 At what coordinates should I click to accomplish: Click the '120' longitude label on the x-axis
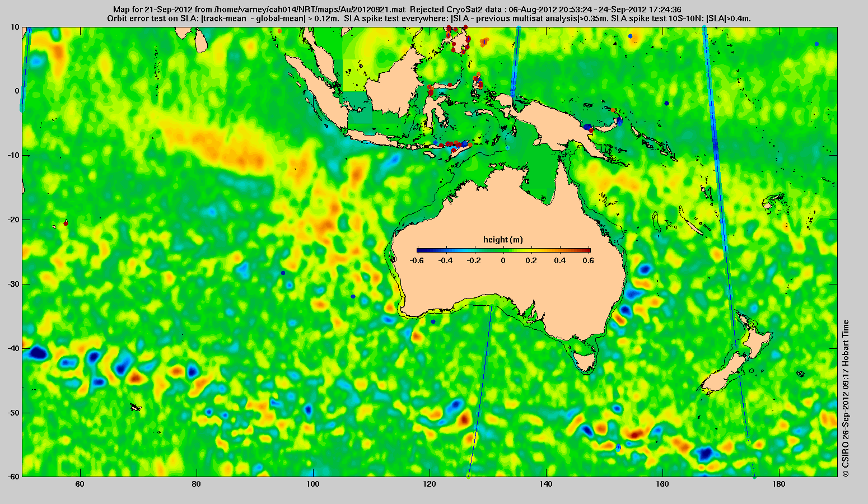[430, 484]
